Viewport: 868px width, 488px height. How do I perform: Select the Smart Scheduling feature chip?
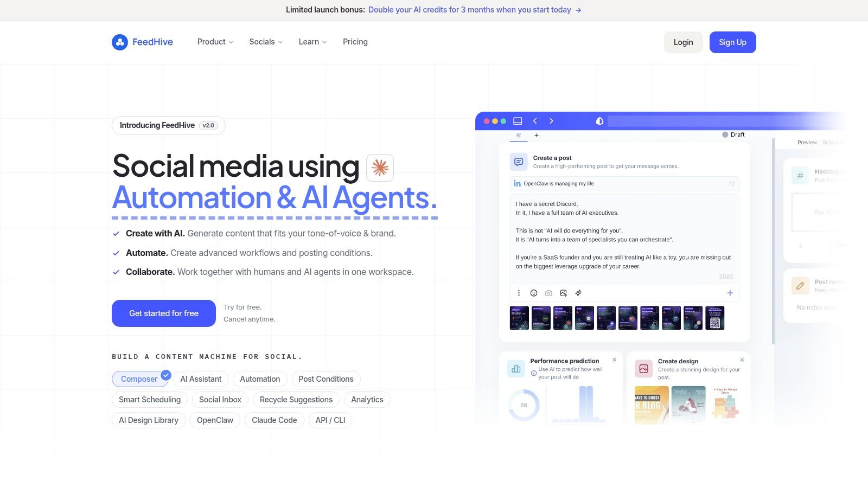pos(150,400)
